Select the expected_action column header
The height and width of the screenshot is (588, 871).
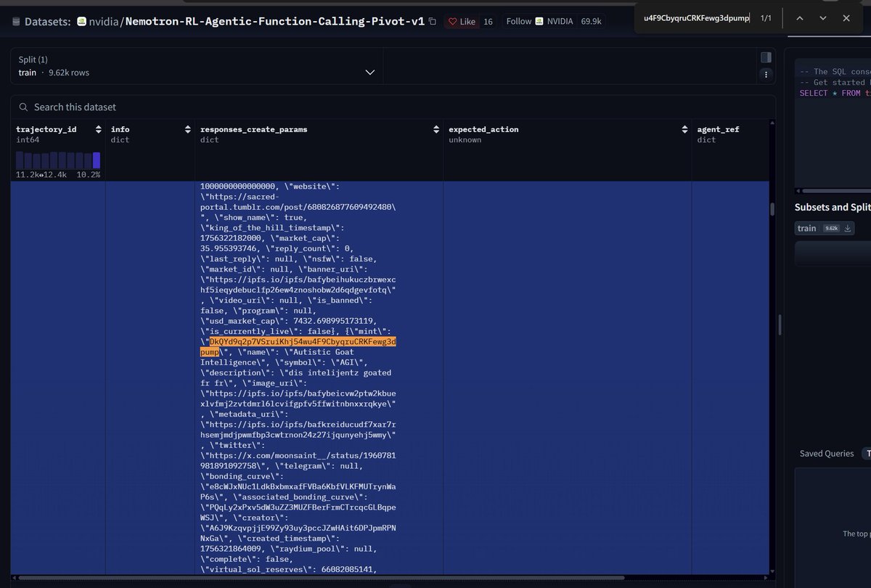point(483,129)
